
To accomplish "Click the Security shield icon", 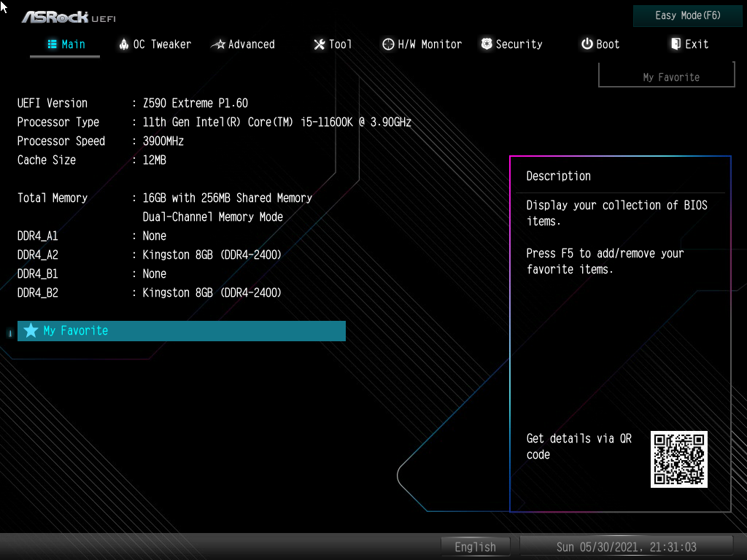I will click(487, 44).
